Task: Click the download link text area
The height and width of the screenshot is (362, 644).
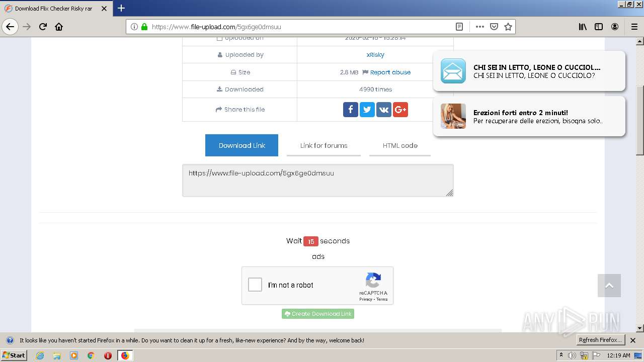Action: pos(318,180)
